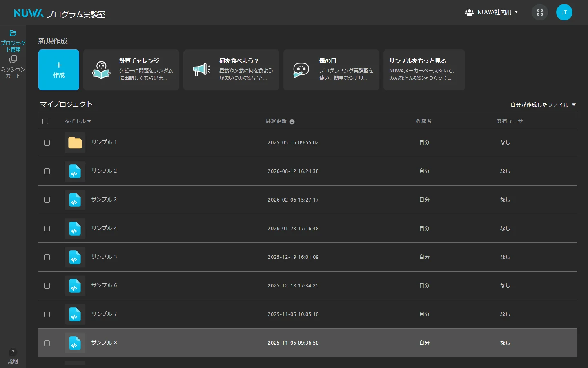Image resolution: width=588 pixels, height=368 pixels.
Task: Check the box for サンプル 3
Action: tap(47, 200)
